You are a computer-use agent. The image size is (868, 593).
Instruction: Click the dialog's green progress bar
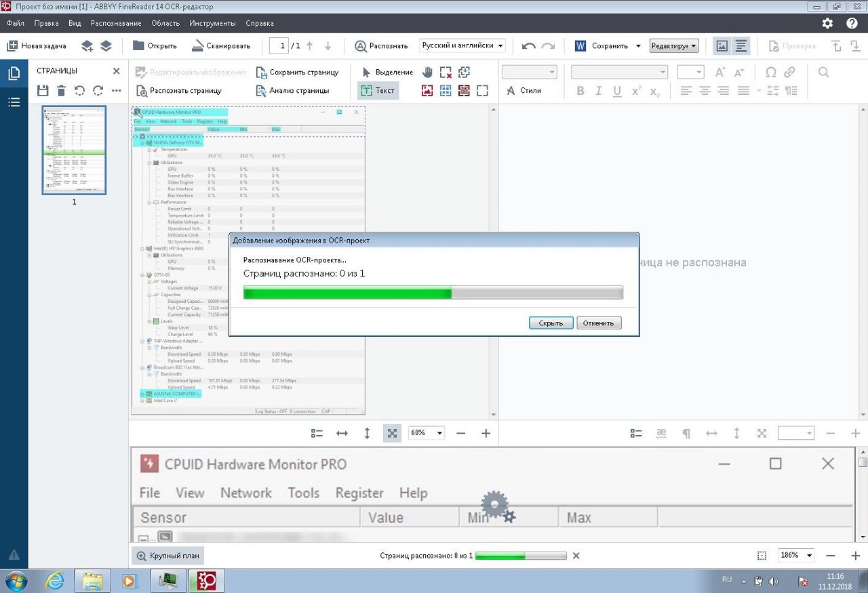pos(433,293)
